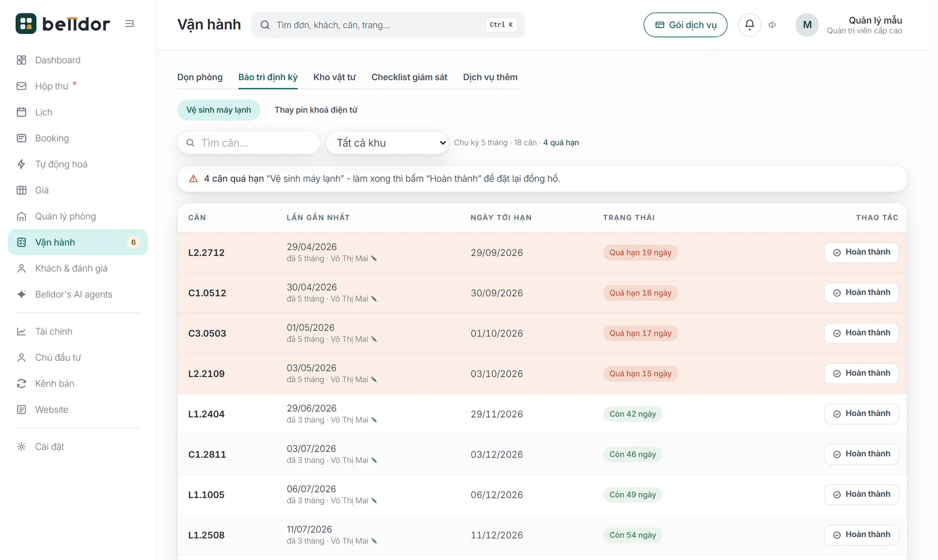Open the Giá pricing page
This screenshot has width=938, height=560.
click(77, 190)
